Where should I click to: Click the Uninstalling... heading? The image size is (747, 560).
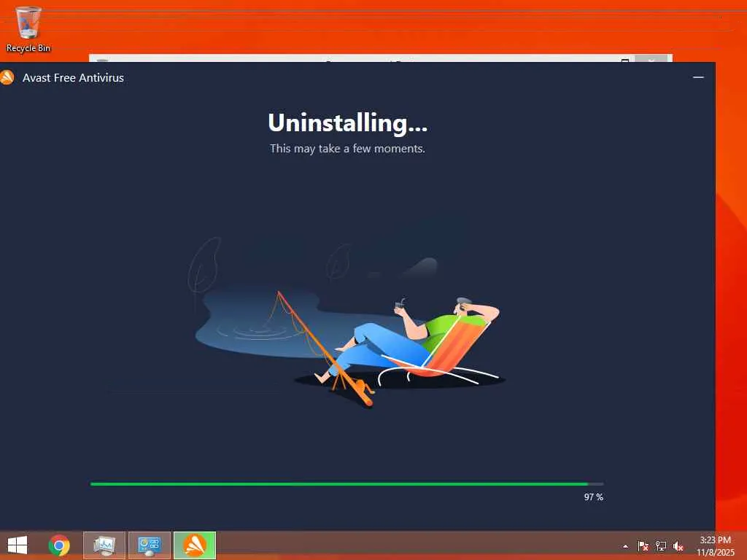(x=347, y=123)
